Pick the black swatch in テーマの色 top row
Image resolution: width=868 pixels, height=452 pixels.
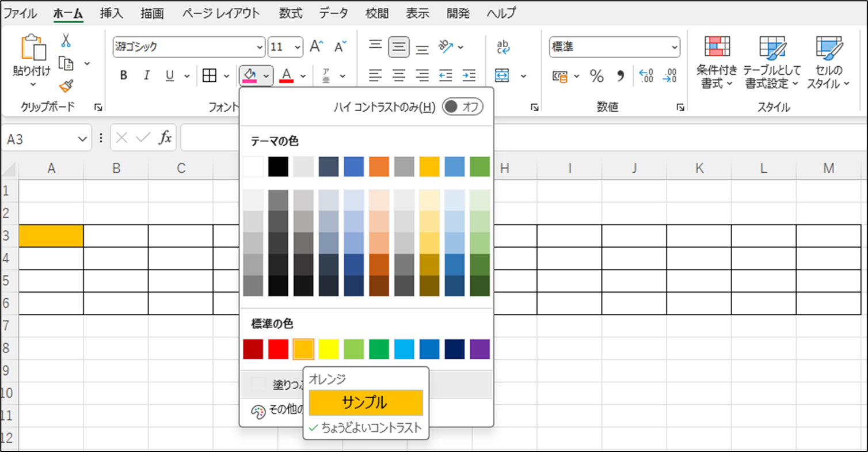pyautogui.click(x=278, y=166)
